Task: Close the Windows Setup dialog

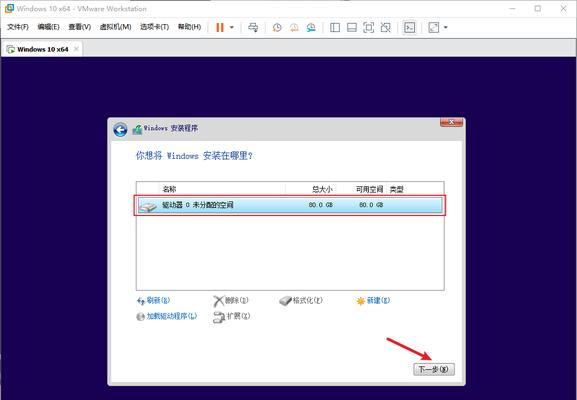Action: 452,122
